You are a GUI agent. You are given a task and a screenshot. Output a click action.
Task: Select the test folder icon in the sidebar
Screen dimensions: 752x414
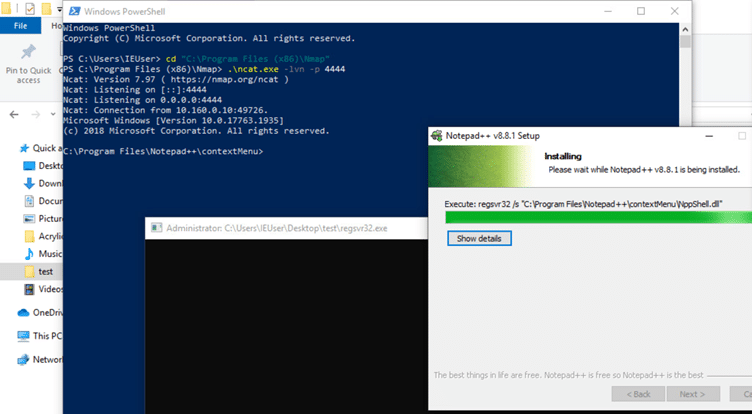29,272
